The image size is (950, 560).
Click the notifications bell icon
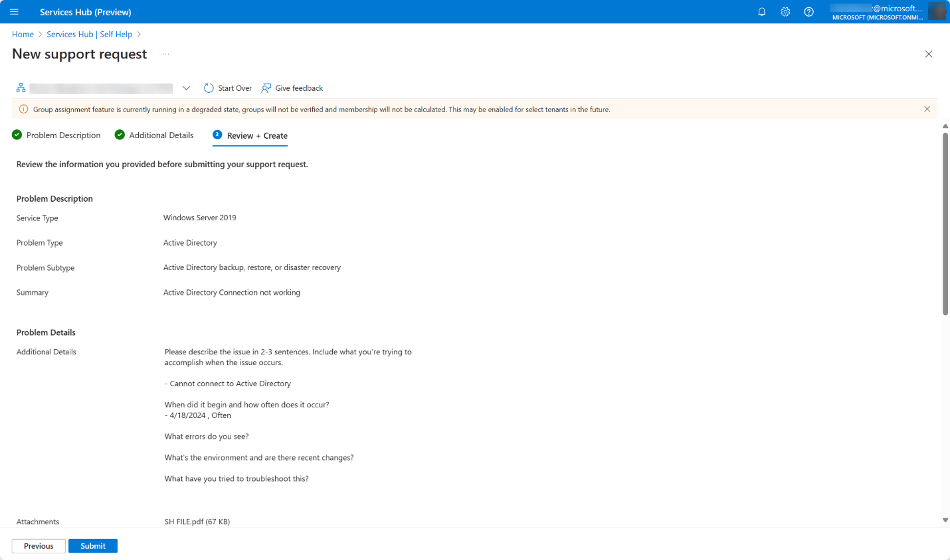[x=761, y=11]
